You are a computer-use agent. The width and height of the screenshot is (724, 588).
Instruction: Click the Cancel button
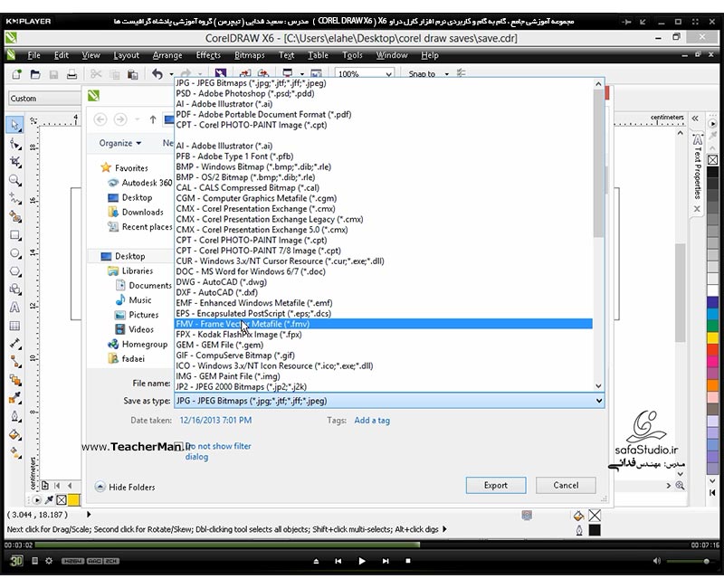[x=566, y=485]
